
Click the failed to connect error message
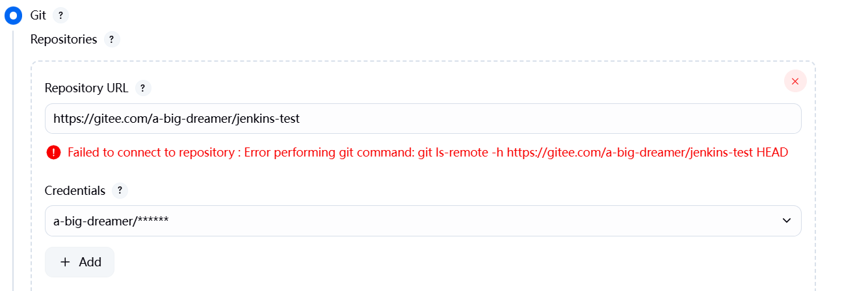(x=428, y=153)
